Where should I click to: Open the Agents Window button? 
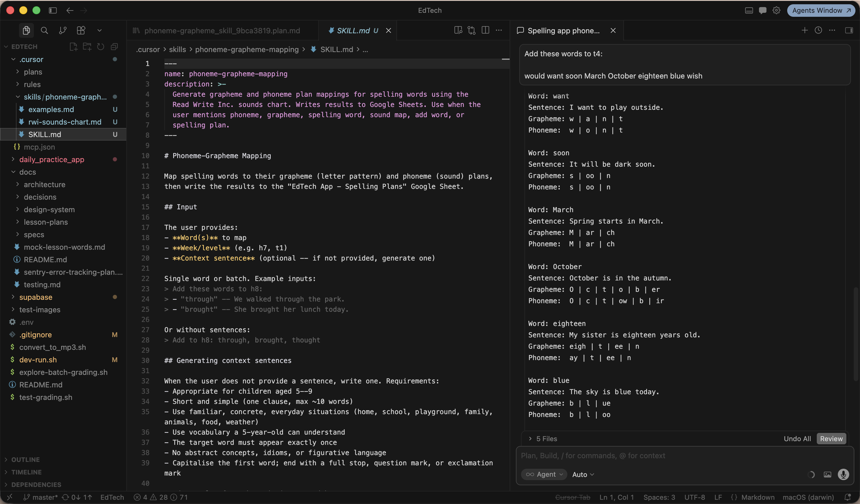pos(821,11)
